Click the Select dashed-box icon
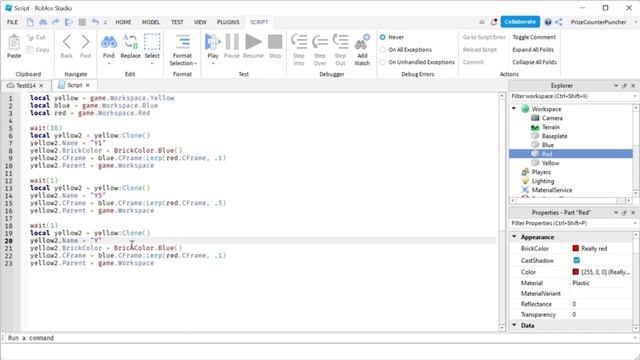Viewport: 640px width, 360px height. pyautogui.click(x=152, y=42)
